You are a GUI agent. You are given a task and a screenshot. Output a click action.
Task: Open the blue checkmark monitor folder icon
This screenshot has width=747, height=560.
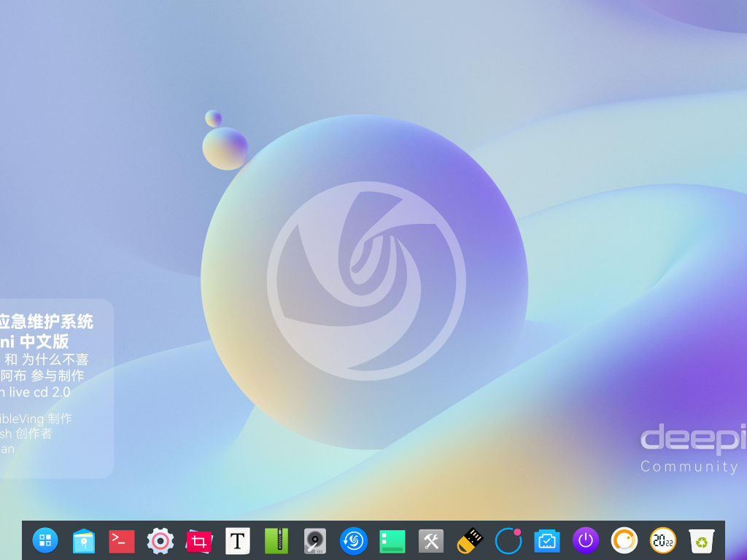pos(547,541)
